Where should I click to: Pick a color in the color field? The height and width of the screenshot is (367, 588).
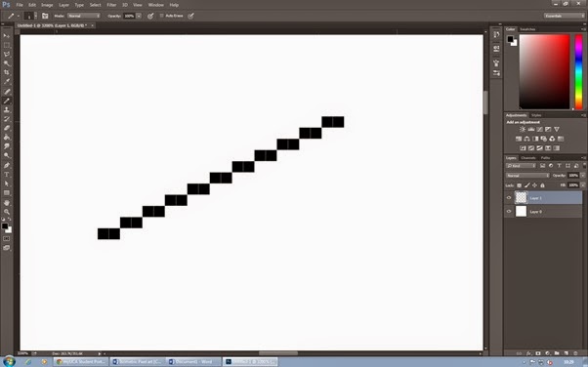point(544,71)
